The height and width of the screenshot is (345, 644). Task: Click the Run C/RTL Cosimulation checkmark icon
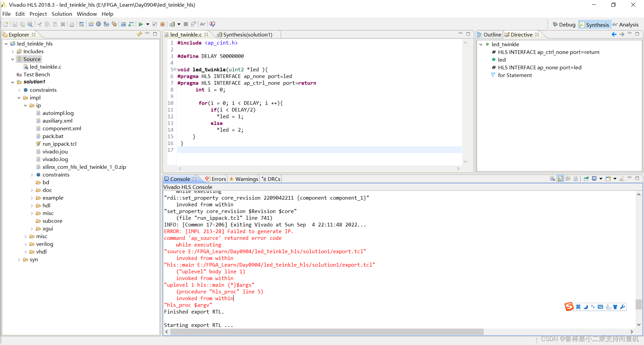155,24
